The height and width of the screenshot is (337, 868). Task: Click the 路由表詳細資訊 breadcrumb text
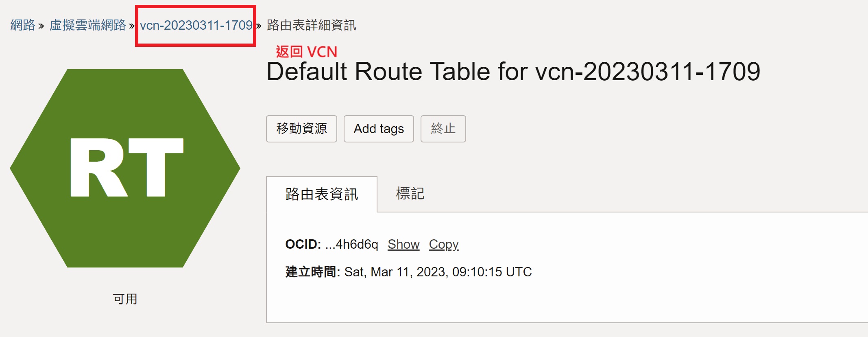click(x=311, y=25)
